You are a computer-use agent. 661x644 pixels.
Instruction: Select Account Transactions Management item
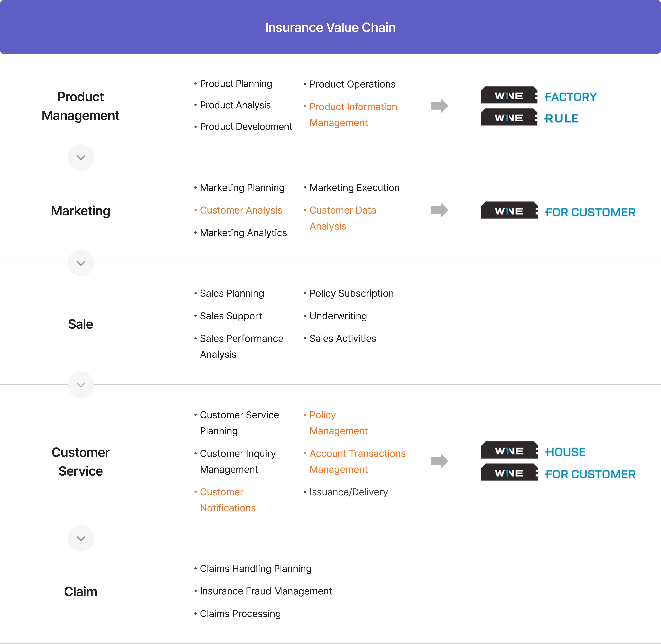[357, 461]
